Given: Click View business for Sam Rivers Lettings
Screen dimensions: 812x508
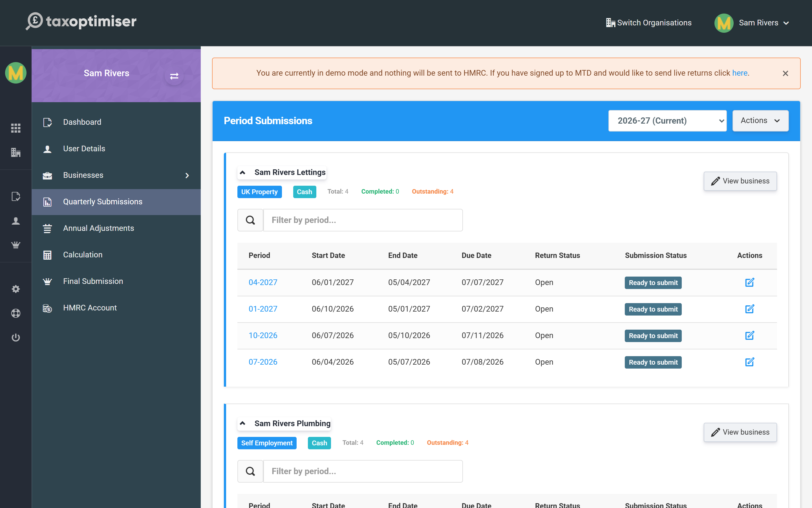Looking at the screenshot, I should click(740, 181).
